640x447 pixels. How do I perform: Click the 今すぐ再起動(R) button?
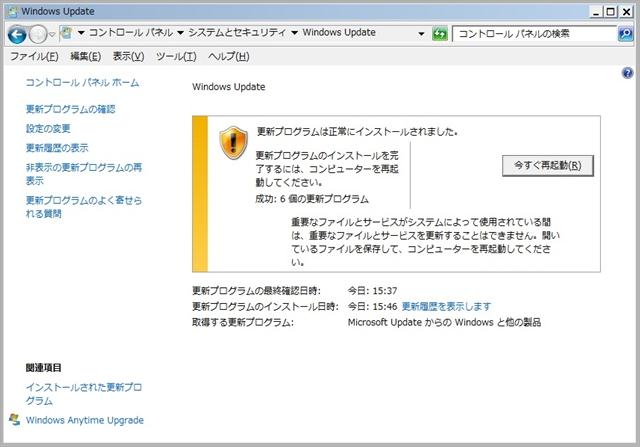click(x=548, y=165)
